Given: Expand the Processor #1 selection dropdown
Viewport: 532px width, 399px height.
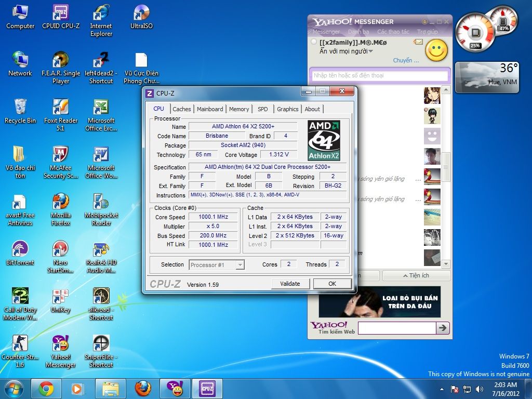Looking at the screenshot, I should coord(240,264).
